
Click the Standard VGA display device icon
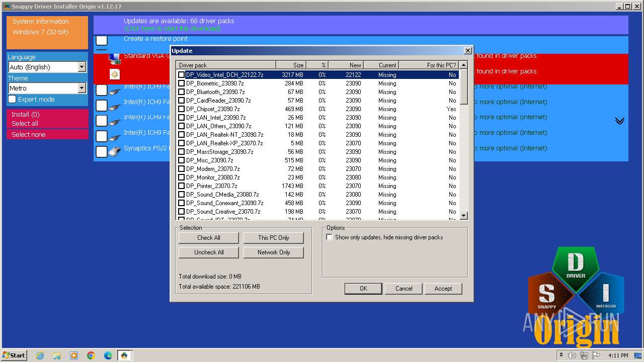pyautogui.click(x=114, y=58)
